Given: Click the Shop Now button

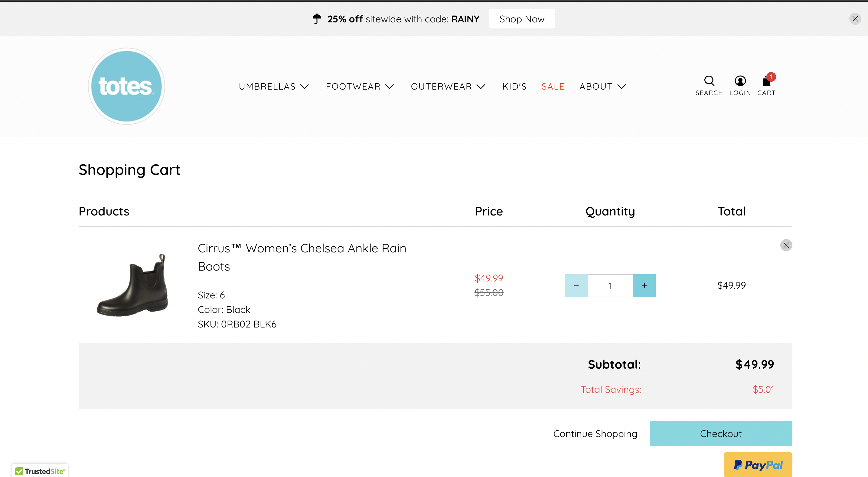Looking at the screenshot, I should [x=522, y=19].
